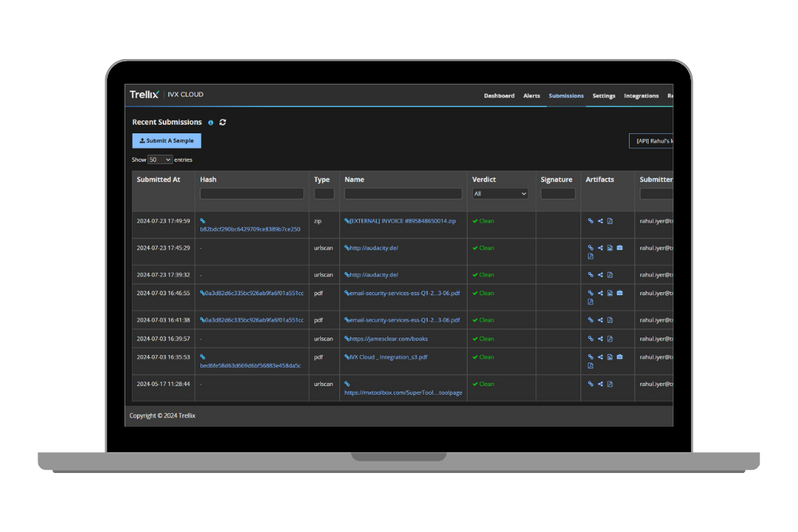Click share artifact icon for 2024-05-17 row
Image resolution: width=798 pixels, height=532 pixels.
pyautogui.click(x=600, y=384)
